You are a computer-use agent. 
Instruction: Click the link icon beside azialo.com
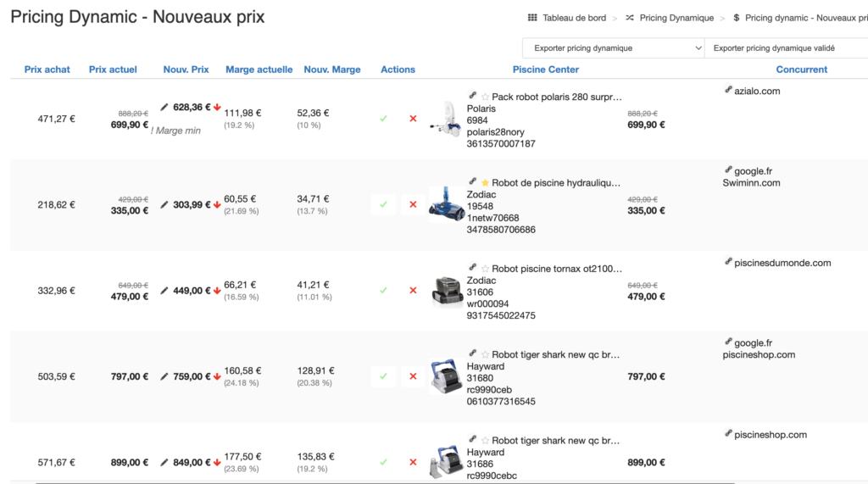pos(729,90)
